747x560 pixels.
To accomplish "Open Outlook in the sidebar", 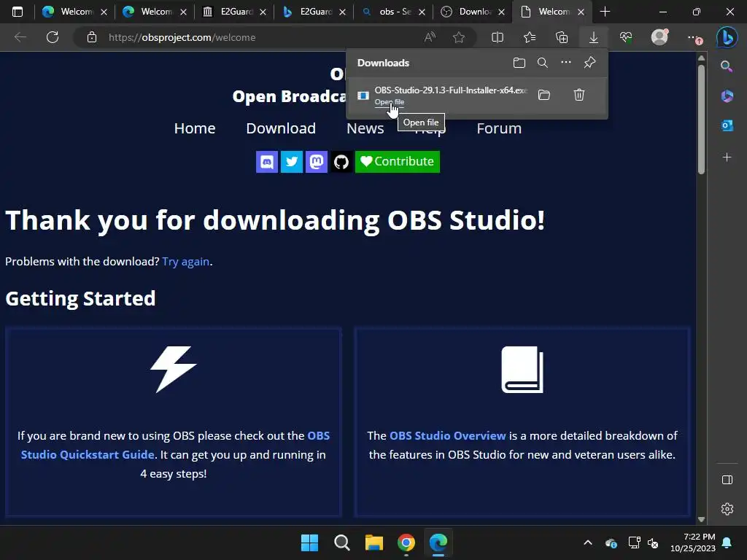I will pyautogui.click(x=727, y=125).
